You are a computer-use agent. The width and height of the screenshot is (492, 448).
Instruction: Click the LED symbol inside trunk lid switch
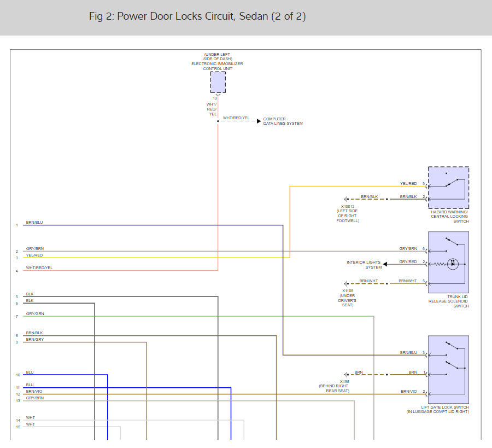coord(453,264)
